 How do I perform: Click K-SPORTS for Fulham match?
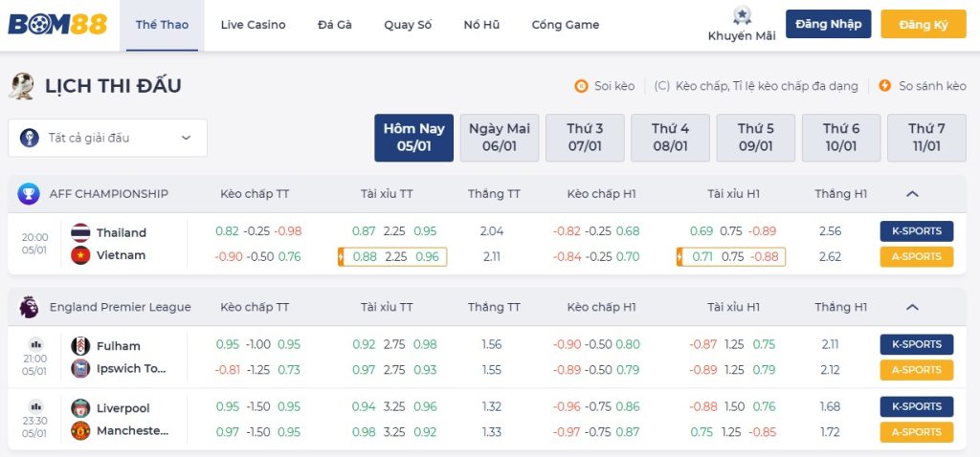[917, 344]
